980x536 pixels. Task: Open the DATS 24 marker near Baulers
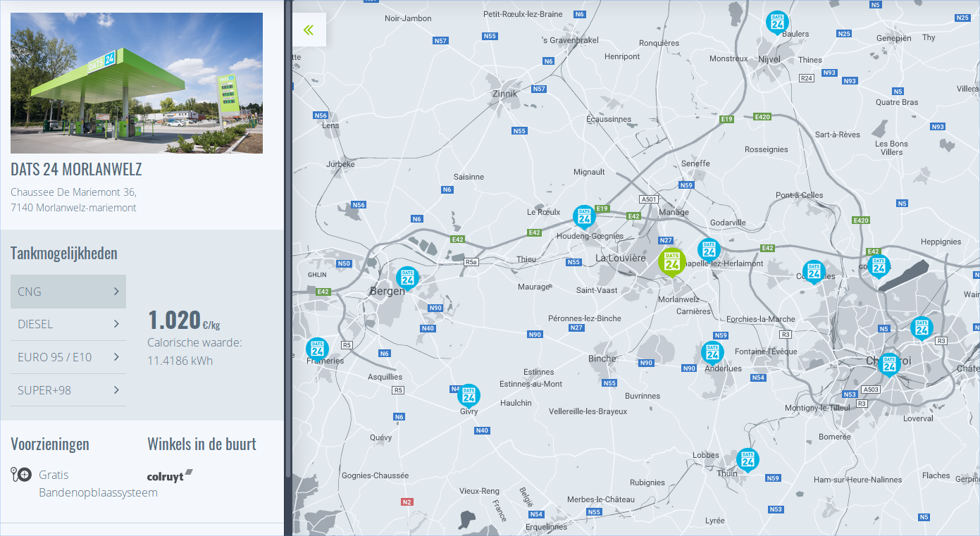click(777, 23)
